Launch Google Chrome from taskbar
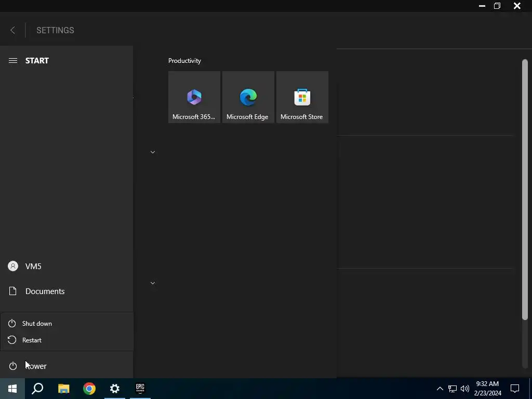532x399 pixels. [89, 389]
